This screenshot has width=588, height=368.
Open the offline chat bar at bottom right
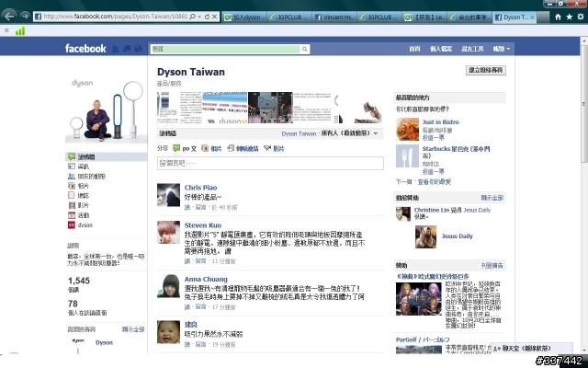531,348
